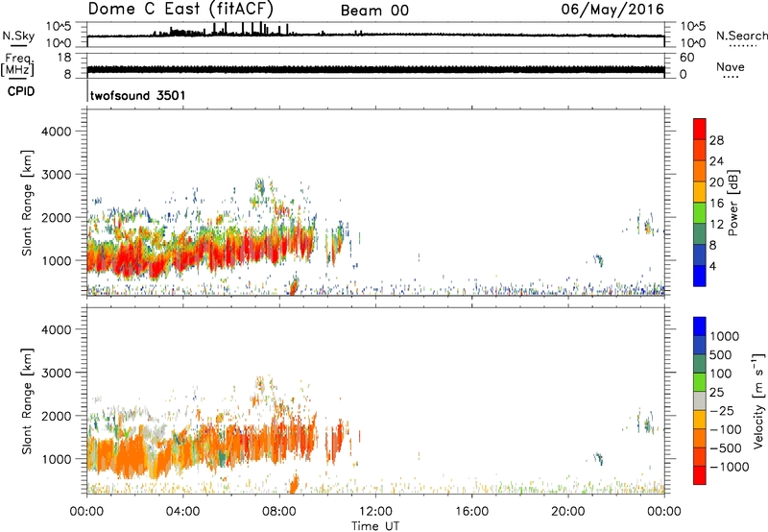The image size is (768, 532).
Task: Click the 'Beam 00' header label
Action: tap(374, 11)
